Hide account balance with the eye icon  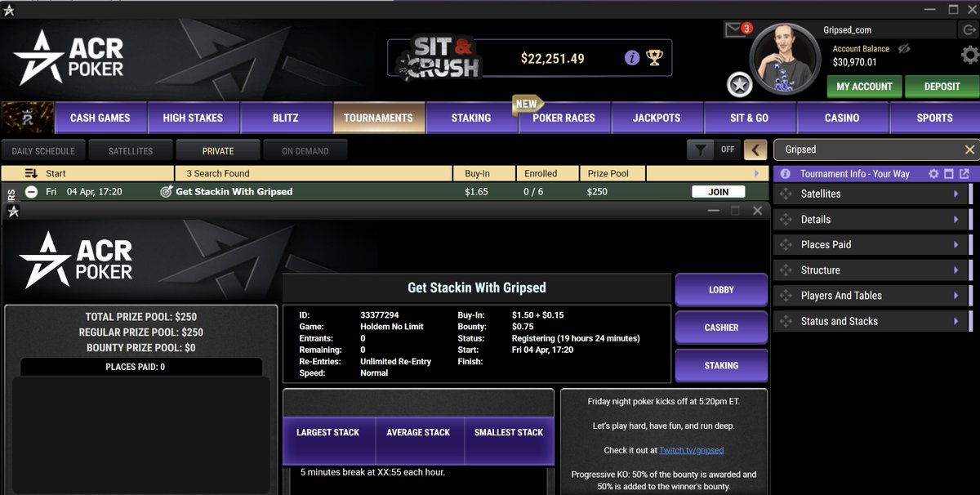(x=904, y=49)
